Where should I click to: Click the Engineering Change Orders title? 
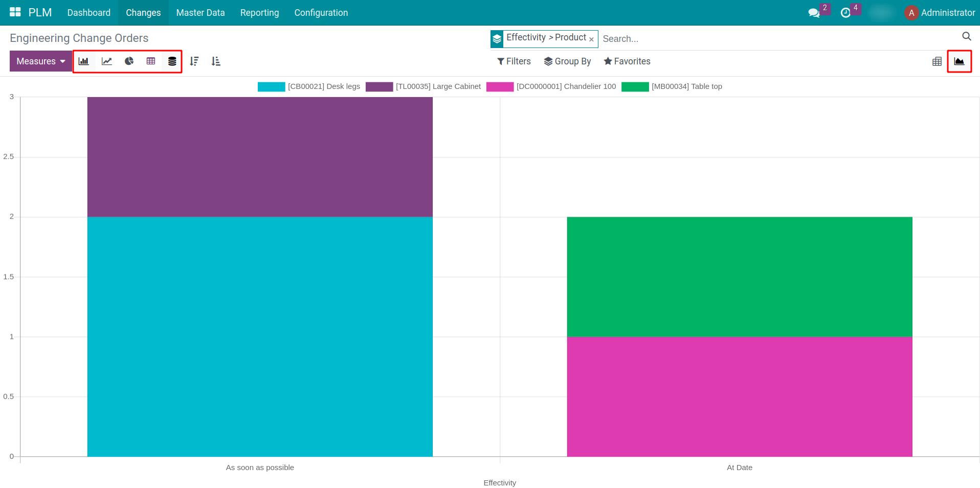pos(79,38)
